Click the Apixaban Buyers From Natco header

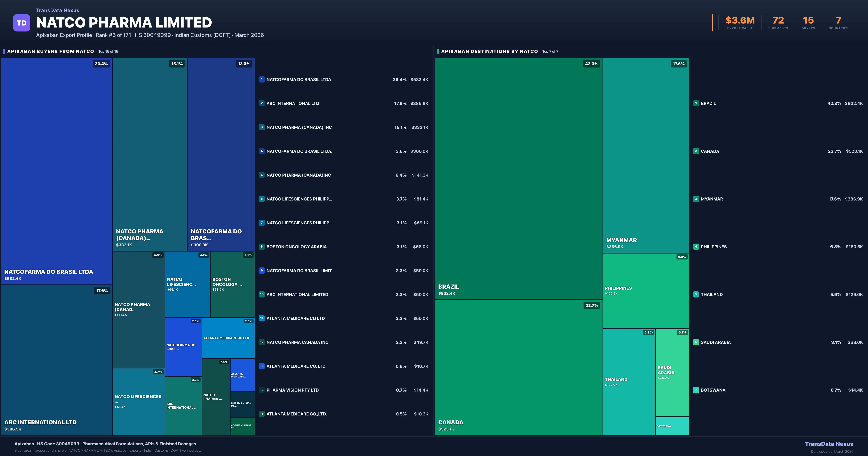point(51,51)
